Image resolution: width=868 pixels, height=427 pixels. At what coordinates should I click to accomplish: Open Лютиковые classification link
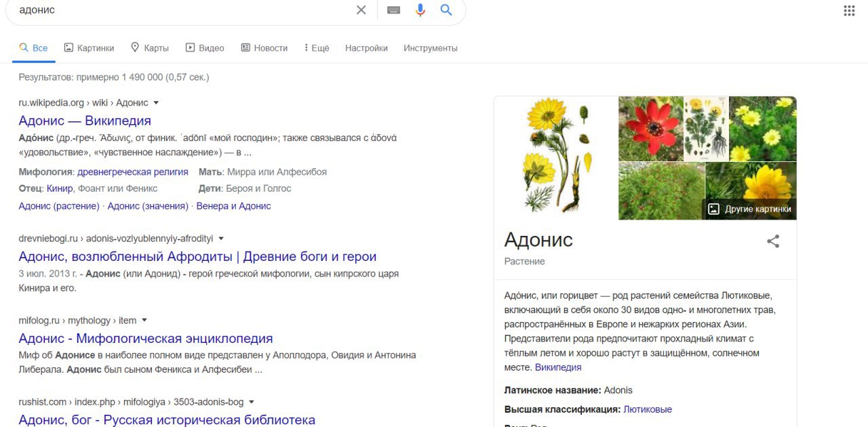click(648, 409)
